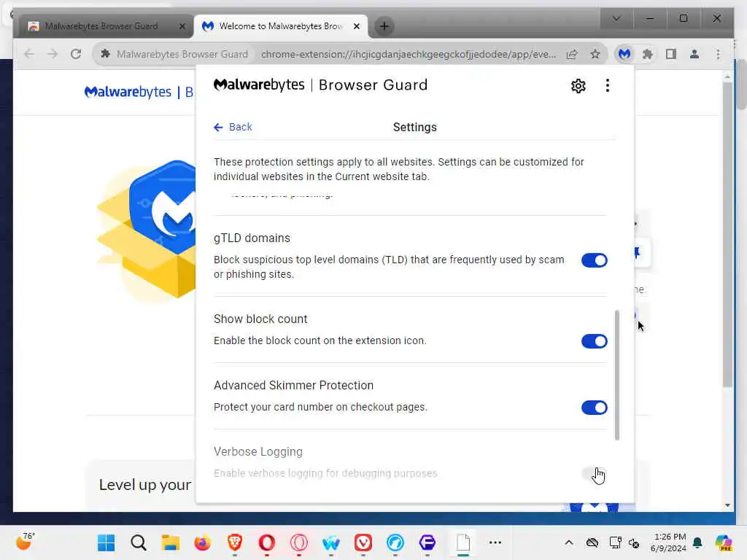The height and width of the screenshot is (560, 747).
Task: Open the blue circular browser icon in taskbar
Action: tap(395, 542)
